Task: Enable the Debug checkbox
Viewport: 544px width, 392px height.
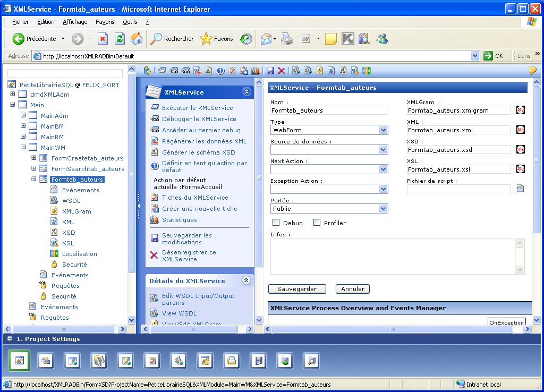Action: [x=276, y=223]
